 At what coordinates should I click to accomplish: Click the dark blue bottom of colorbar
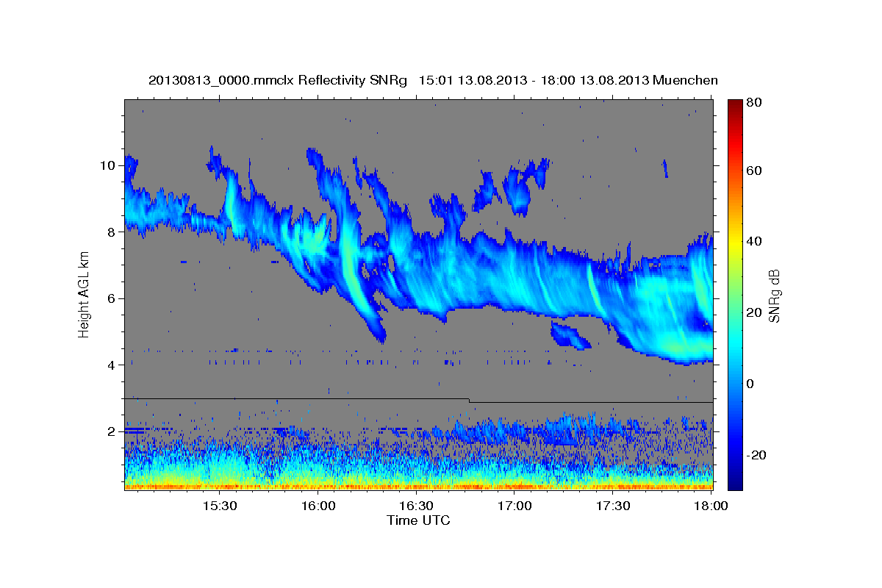click(736, 484)
